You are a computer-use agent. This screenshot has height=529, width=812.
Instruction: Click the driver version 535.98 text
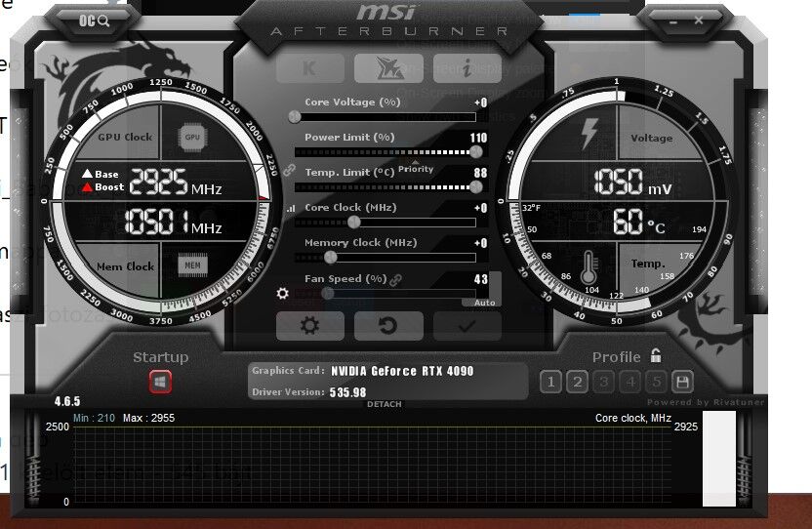click(347, 392)
